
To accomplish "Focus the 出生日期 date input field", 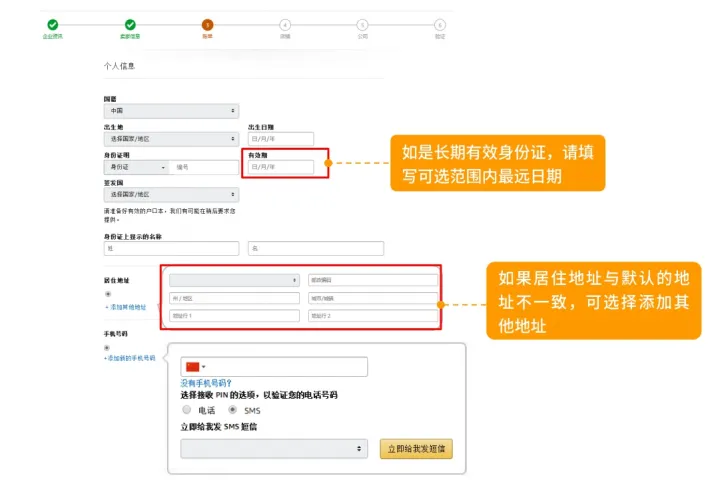I will click(x=281, y=139).
